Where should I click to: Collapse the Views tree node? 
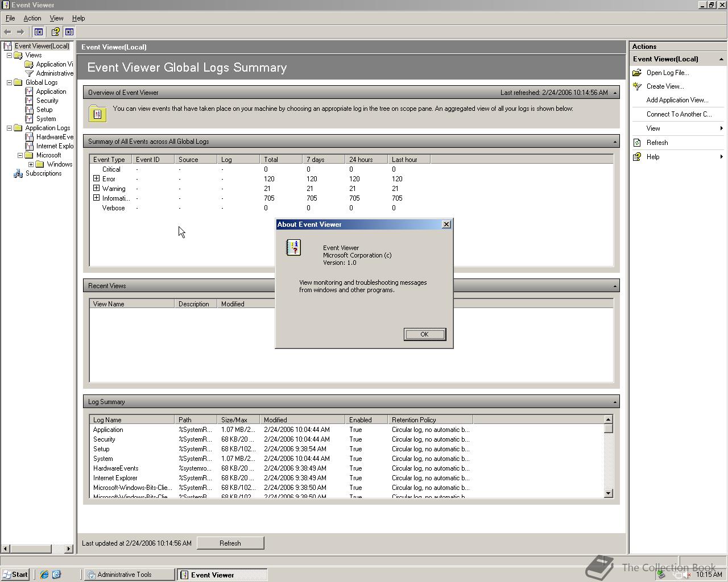[9, 55]
